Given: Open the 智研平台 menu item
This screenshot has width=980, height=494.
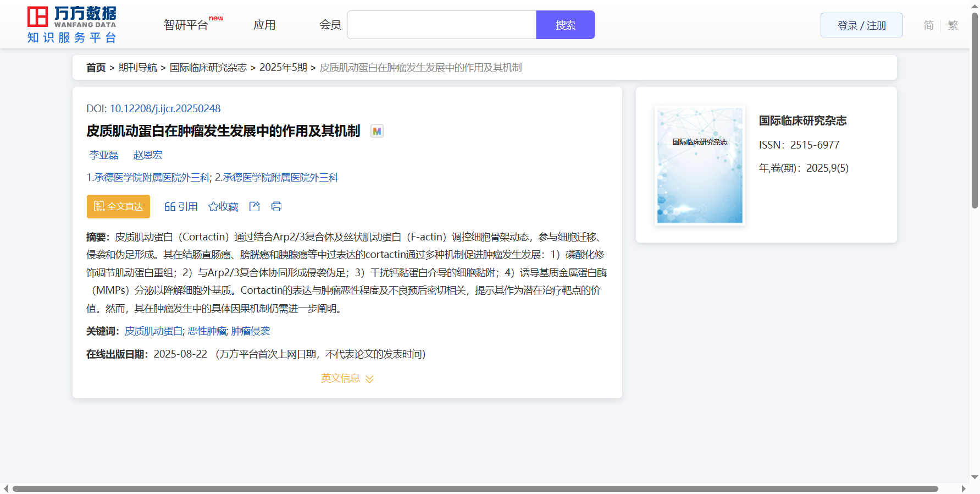Looking at the screenshot, I should [x=186, y=25].
